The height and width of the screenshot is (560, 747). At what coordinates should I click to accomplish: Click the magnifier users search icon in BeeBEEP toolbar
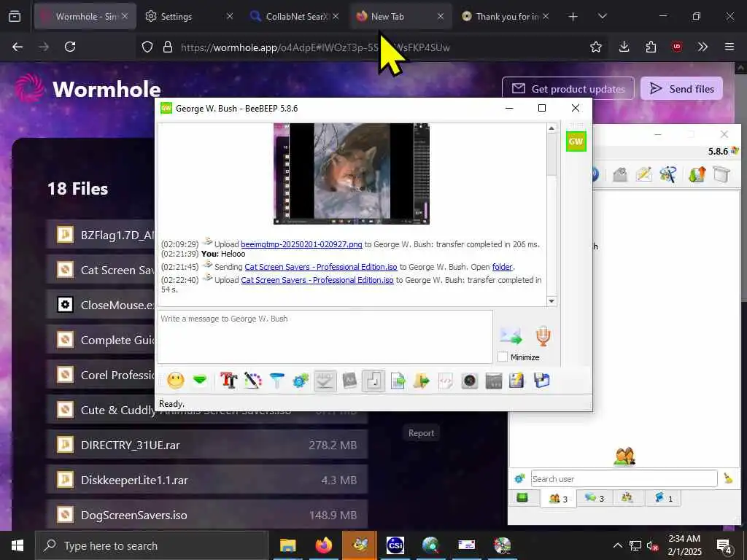pos(668,174)
